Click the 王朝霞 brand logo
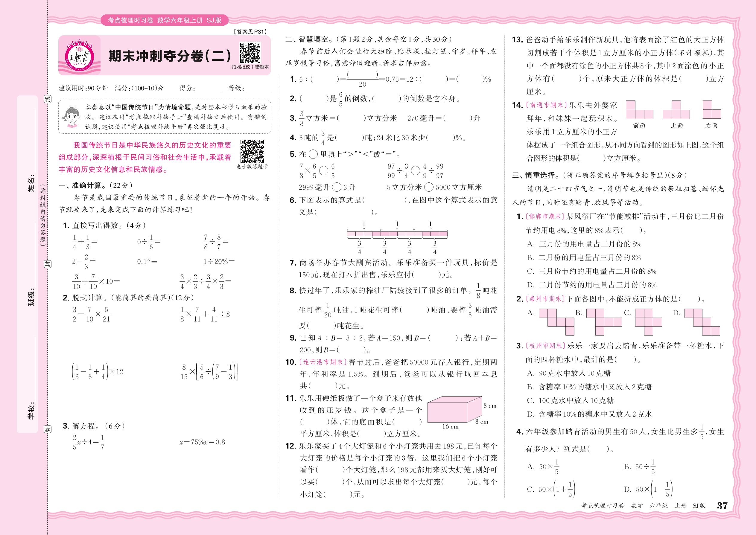The width and height of the screenshot is (756, 535). [79, 56]
